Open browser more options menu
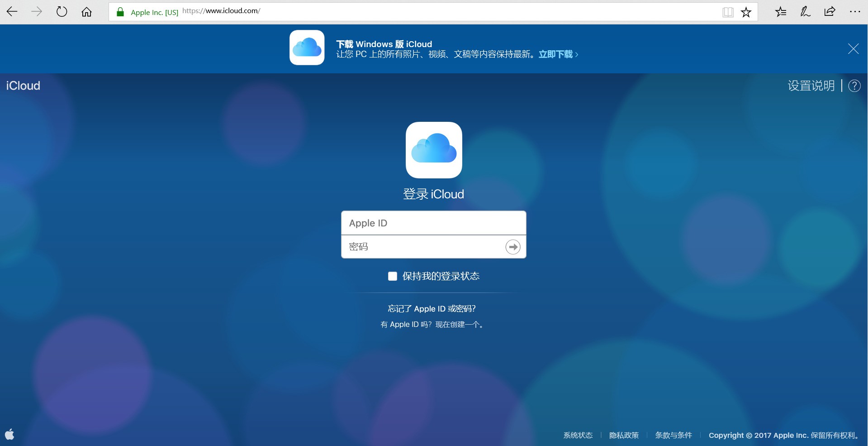The image size is (868, 446). [x=854, y=12]
